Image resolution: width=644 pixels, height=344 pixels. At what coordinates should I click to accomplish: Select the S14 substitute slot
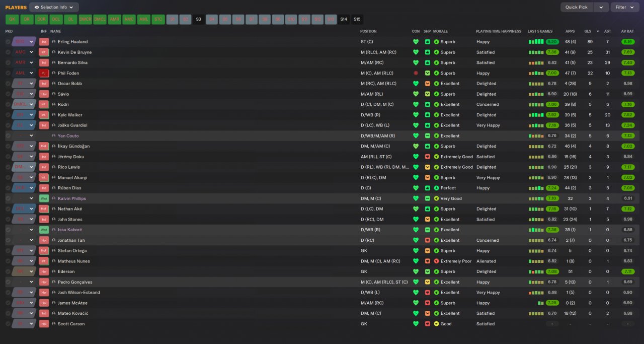tap(344, 20)
